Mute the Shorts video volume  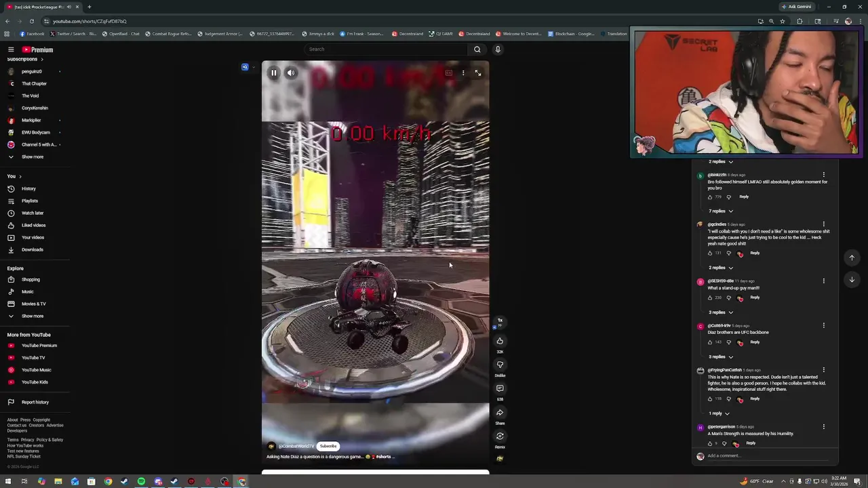[x=291, y=73]
